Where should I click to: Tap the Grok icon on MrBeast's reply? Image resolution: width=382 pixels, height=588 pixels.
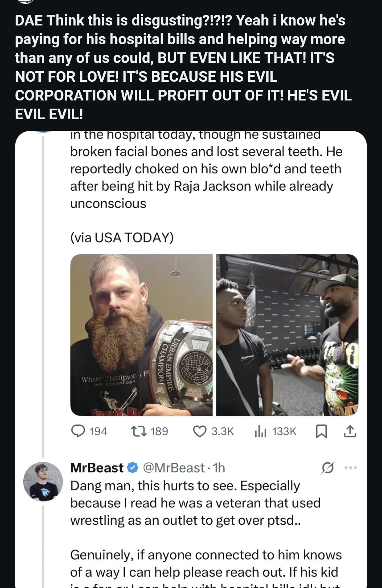coord(328,468)
